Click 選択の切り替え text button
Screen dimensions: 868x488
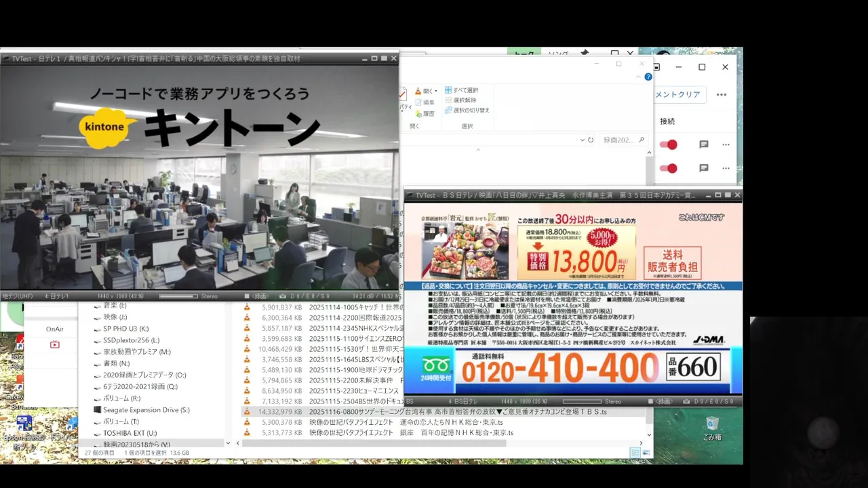(x=471, y=110)
